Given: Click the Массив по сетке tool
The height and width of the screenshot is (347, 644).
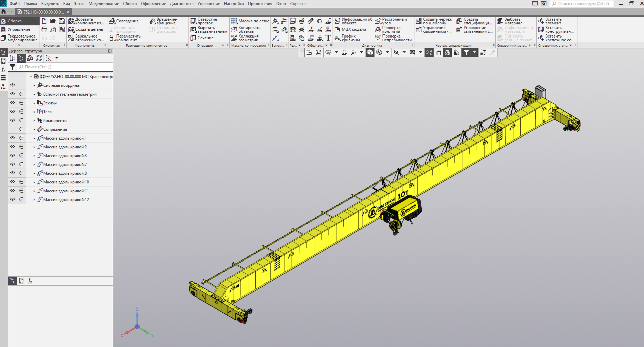Looking at the screenshot, I should coord(250,21).
